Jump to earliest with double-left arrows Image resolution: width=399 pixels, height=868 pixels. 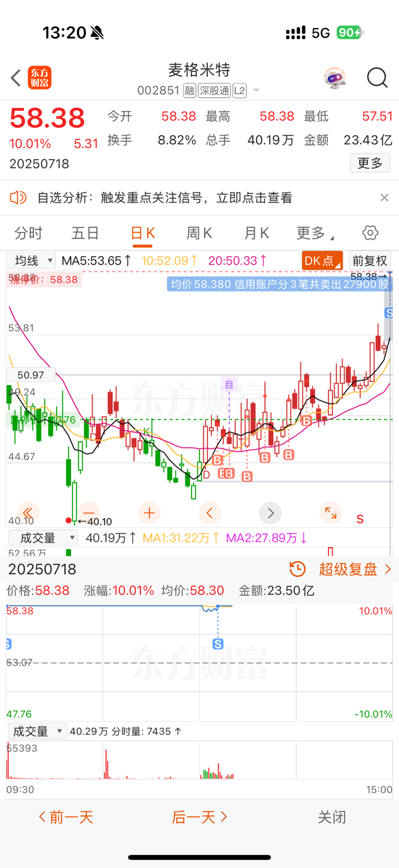(29, 513)
